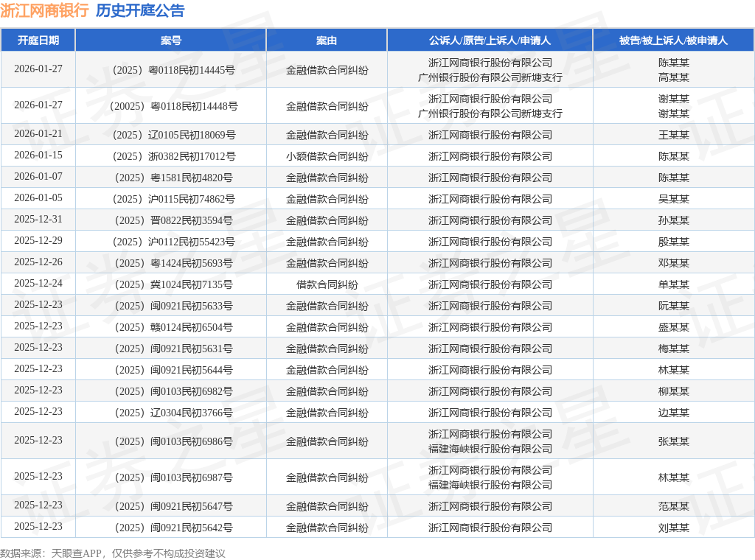
Task: Click plaintiff 浙江网商银行股份有限公司 in 王某某 row
Action: click(x=490, y=135)
